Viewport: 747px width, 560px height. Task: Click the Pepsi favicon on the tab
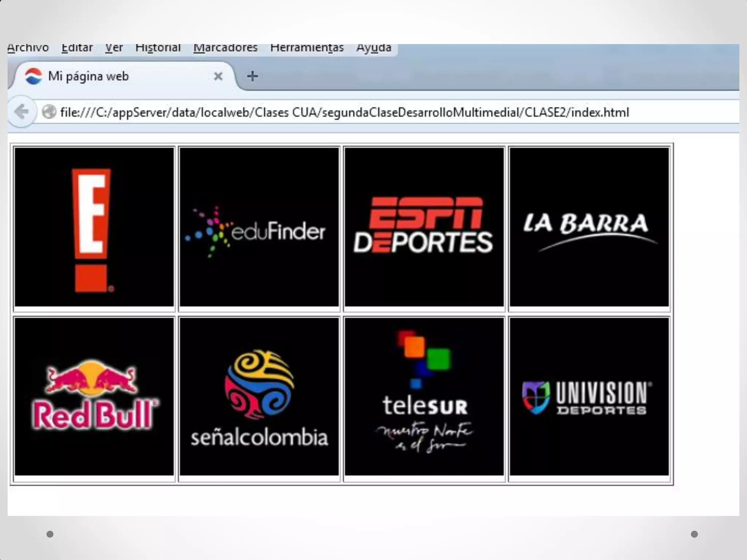pos(34,76)
